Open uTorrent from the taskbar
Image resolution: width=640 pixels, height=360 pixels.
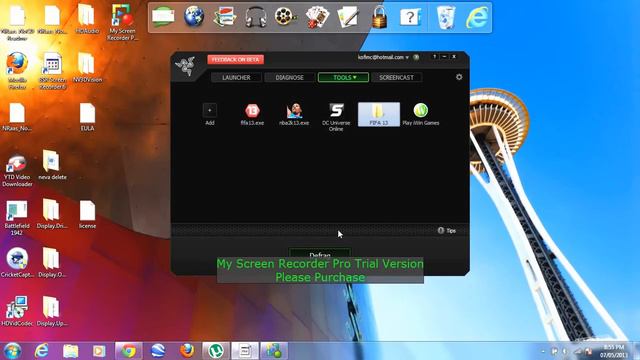click(216, 351)
